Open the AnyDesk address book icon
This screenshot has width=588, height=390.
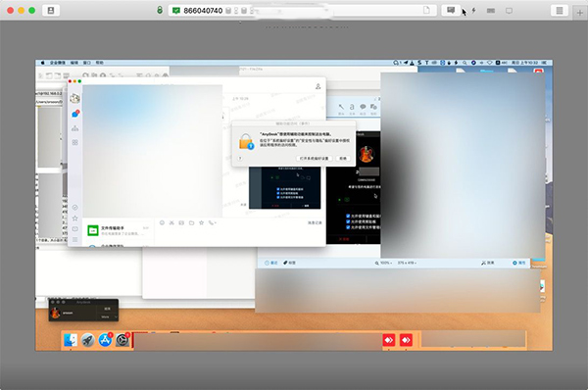[x=51, y=11]
